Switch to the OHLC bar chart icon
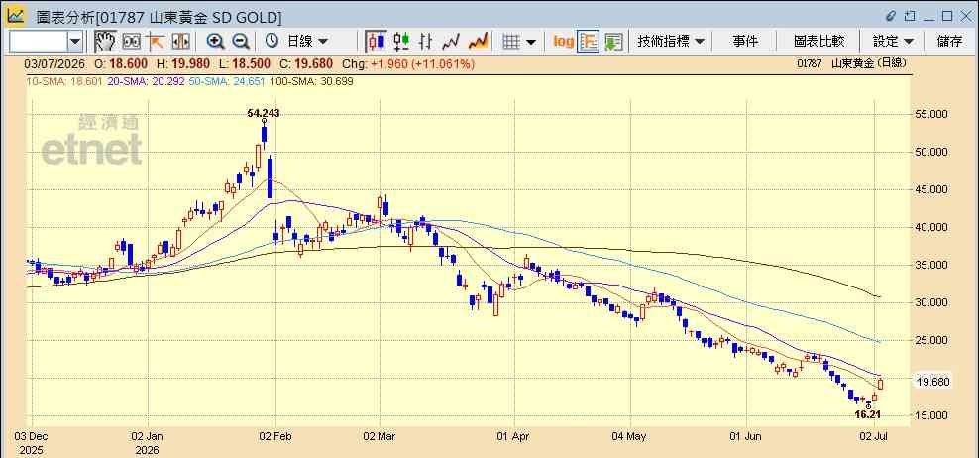The width and height of the screenshot is (980, 458). [426, 42]
